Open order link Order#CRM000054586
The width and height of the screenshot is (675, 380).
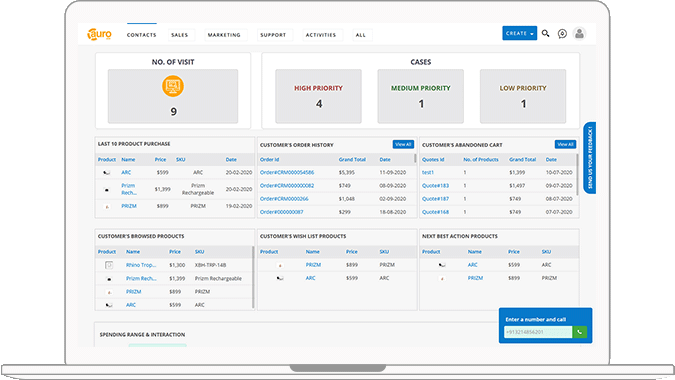pos(287,172)
